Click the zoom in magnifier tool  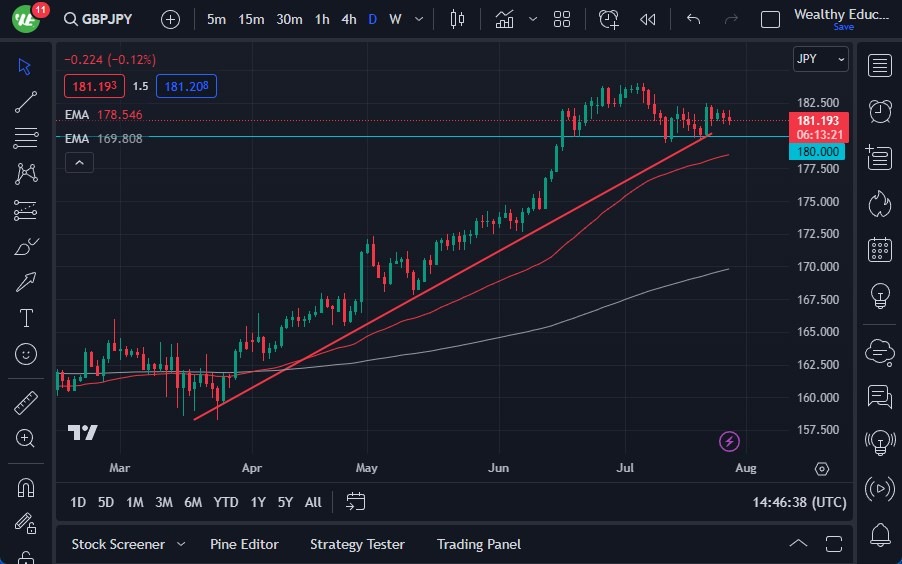coord(26,438)
